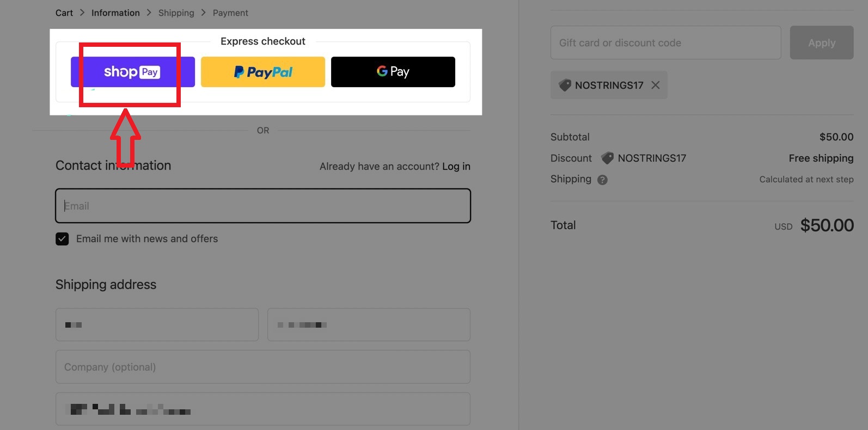The image size is (868, 430).
Task: Apply the discount code button
Action: (x=822, y=42)
